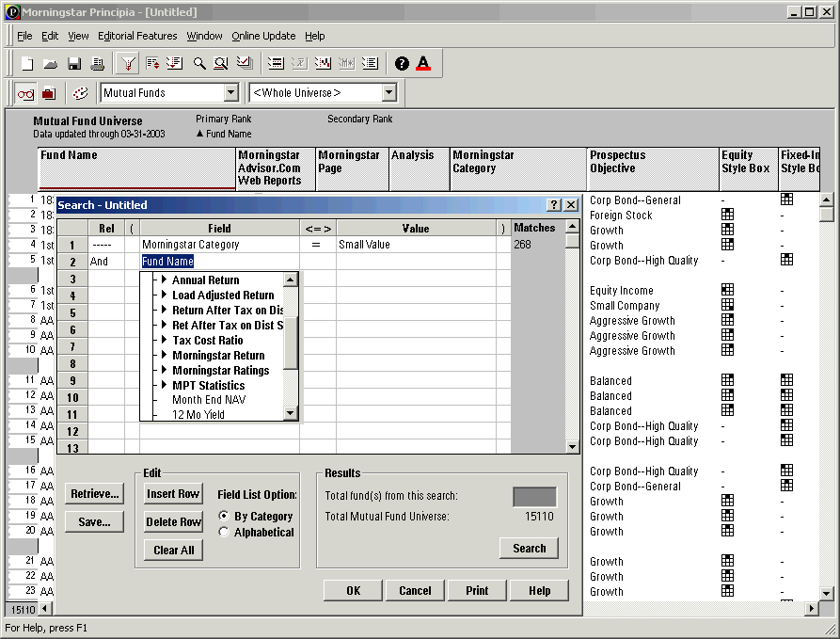
Task: Expand the Morningstar Ratings field category
Action: [164, 371]
